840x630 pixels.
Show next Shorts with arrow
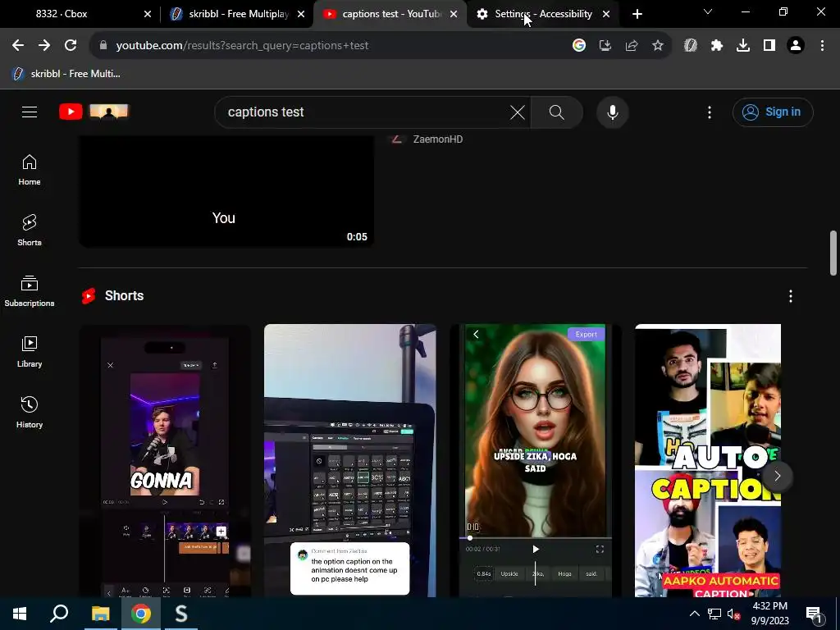(778, 476)
